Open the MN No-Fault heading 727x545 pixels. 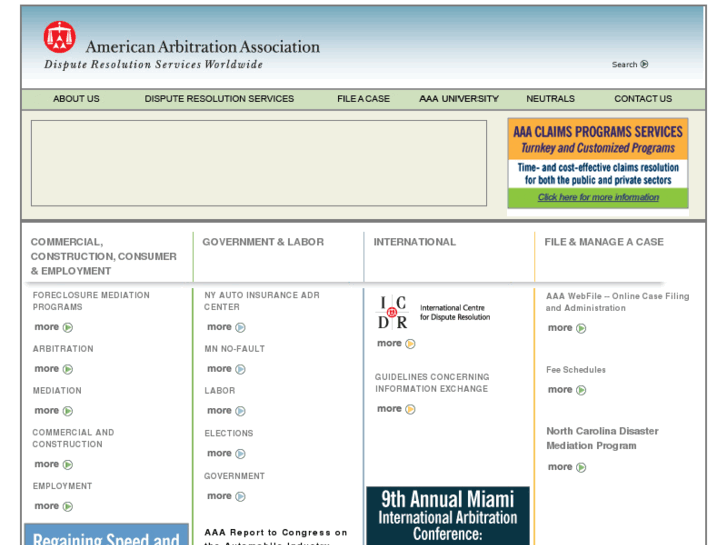click(235, 349)
